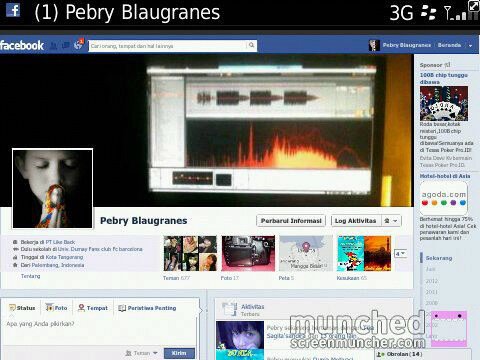Screen dimensions: 480x360
Task: Expand more sections dropdown next to Kesukaan
Action: click(400, 254)
